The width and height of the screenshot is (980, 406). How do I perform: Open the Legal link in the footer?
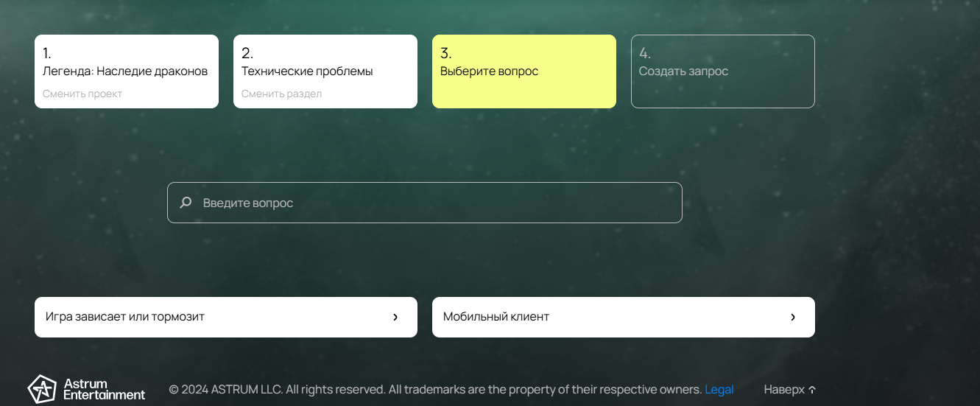[719, 389]
